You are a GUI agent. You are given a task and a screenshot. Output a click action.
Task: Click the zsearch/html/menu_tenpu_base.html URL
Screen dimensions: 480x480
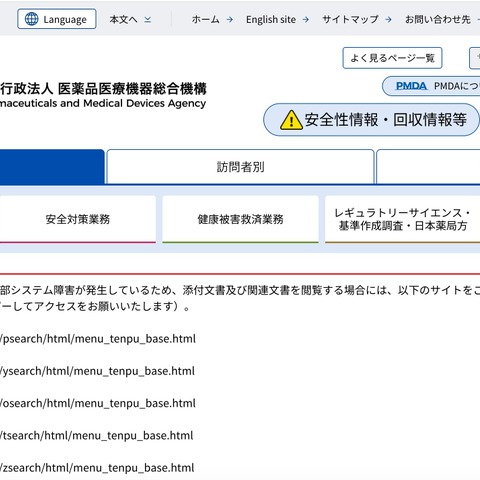coord(97,468)
